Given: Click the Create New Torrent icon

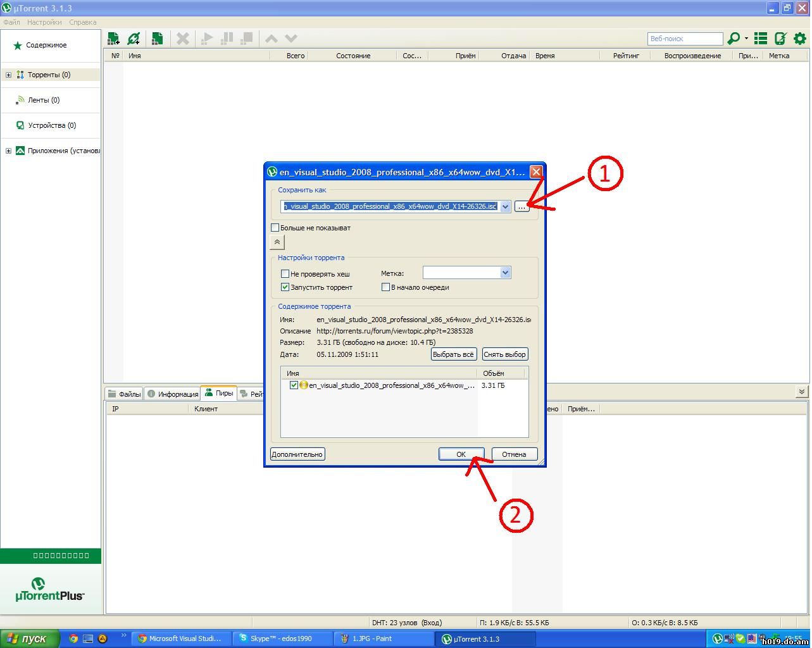Looking at the screenshot, I should click(156, 39).
